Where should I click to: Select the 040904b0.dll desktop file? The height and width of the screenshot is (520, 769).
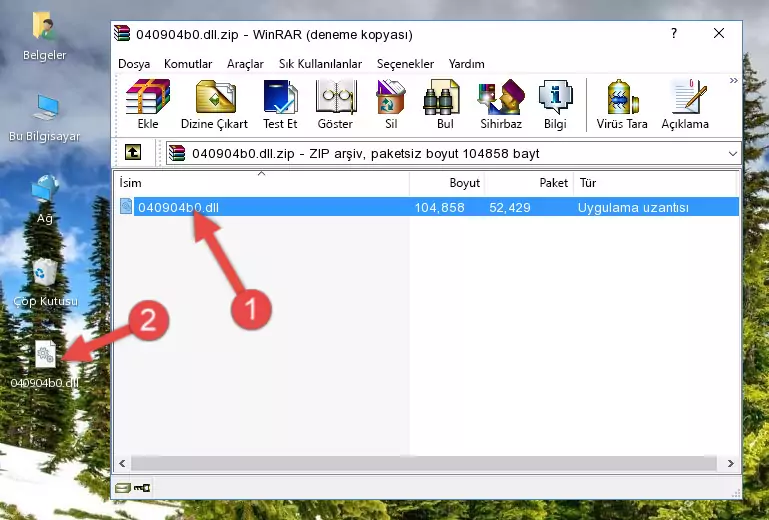(45, 364)
